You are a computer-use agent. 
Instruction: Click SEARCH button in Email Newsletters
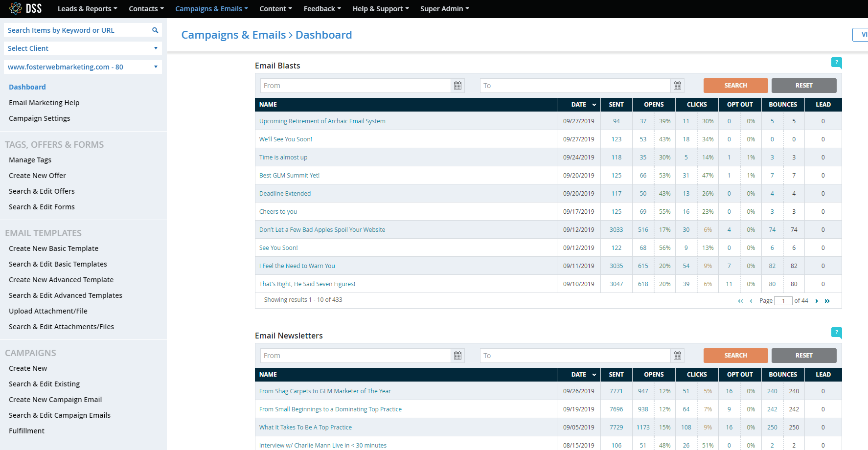coord(735,356)
